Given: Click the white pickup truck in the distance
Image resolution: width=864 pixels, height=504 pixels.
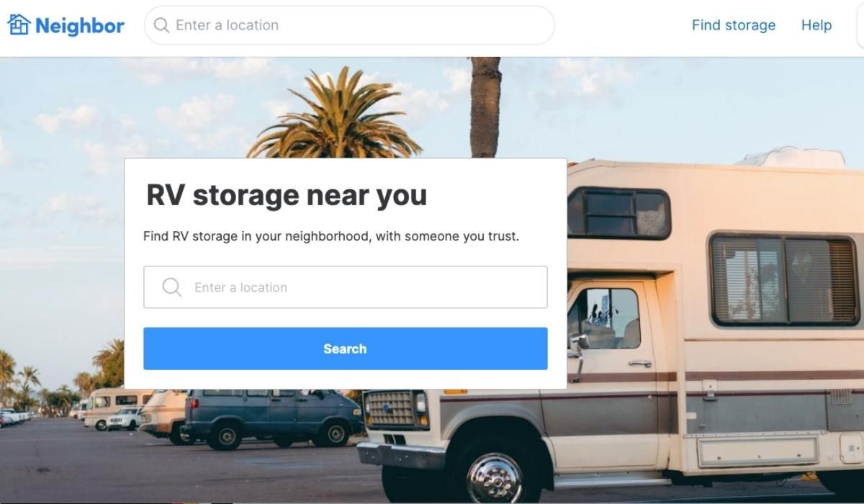Looking at the screenshot, I should (x=124, y=418).
